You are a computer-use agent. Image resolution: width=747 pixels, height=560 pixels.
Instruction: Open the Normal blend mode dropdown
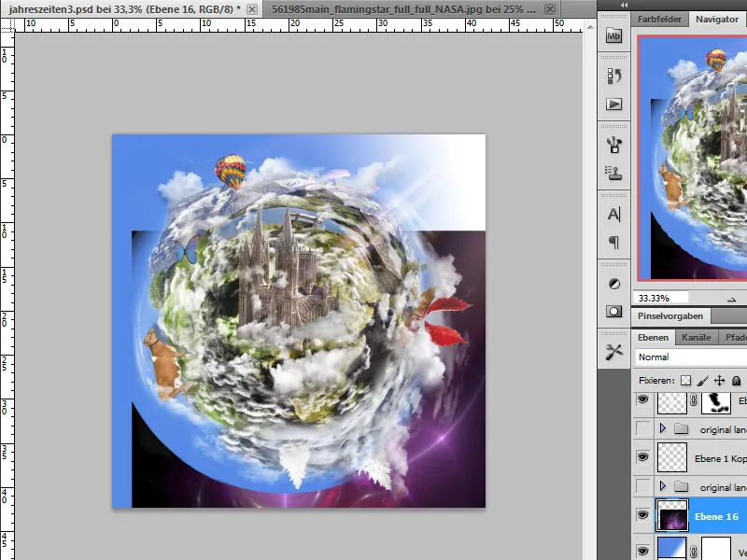pos(691,357)
